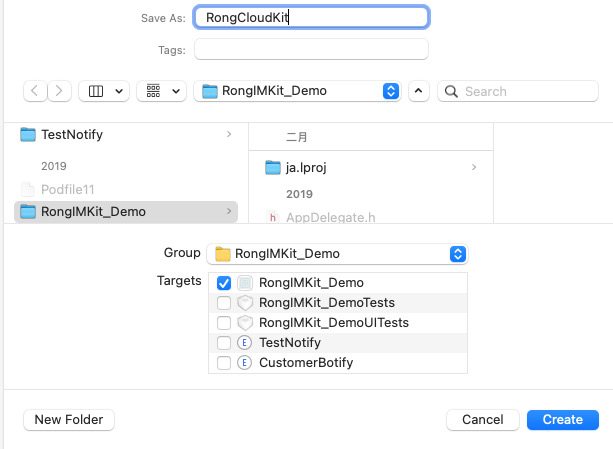Go forward with the right chevron button
613x449 pixels.
coord(60,91)
